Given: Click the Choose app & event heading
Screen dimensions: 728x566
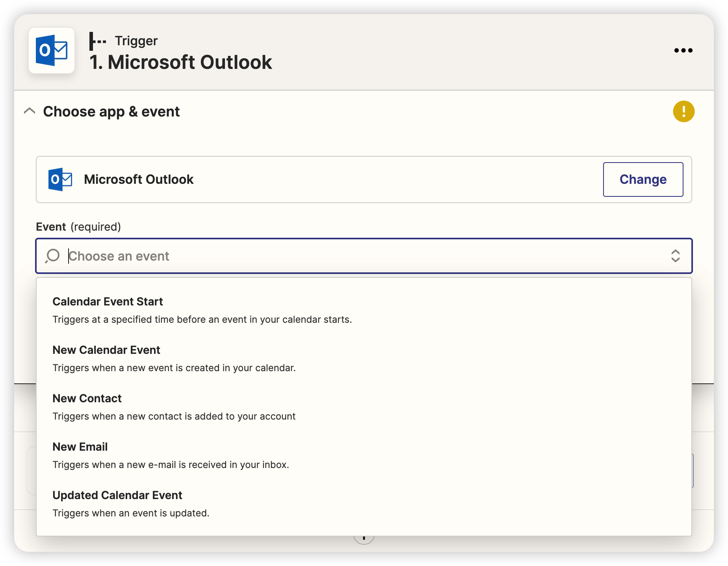Looking at the screenshot, I should tap(111, 112).
